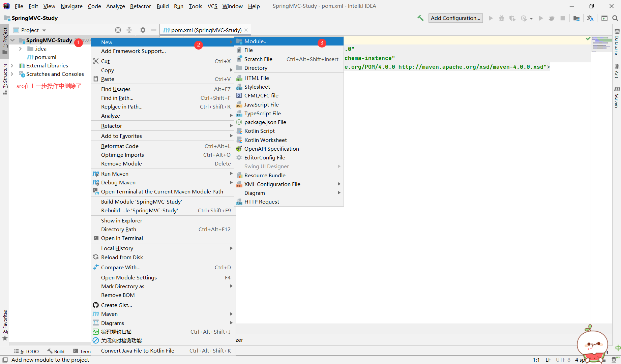
Task: Select the pom.xml (SpringMVC-Study) tab
Action: tap(206, 30)
